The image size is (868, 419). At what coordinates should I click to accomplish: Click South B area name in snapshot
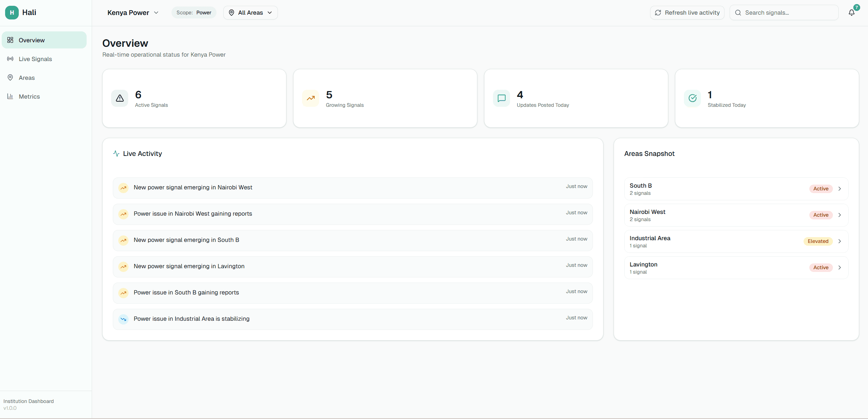[641, 186]
